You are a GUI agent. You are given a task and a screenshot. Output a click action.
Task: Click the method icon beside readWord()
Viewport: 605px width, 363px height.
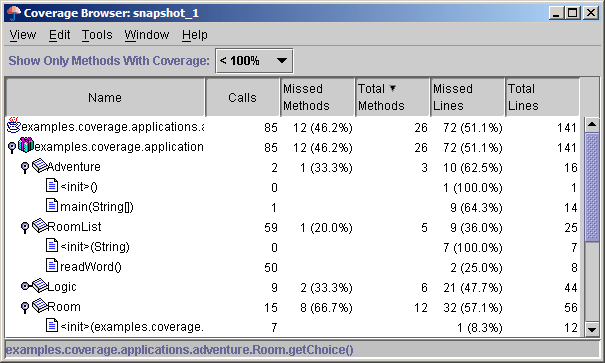[x=52, y=265]
